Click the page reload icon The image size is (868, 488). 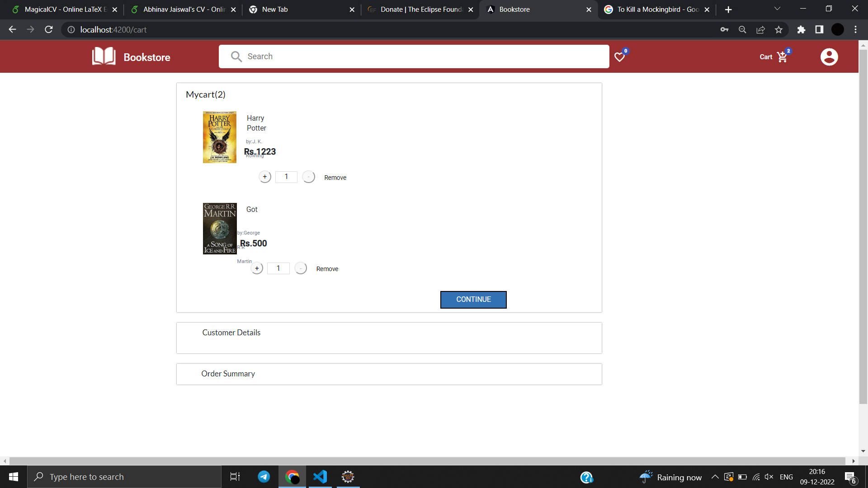click(48, 29)
